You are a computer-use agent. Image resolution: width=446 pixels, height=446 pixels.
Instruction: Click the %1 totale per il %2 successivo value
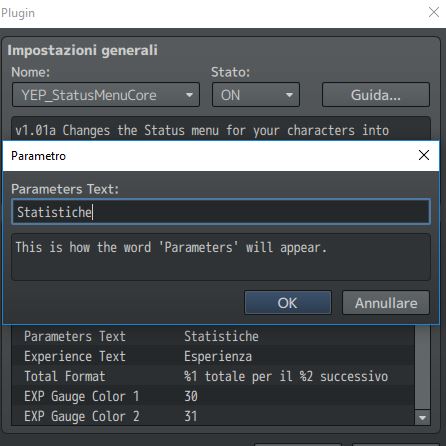[x=286, y=376]
